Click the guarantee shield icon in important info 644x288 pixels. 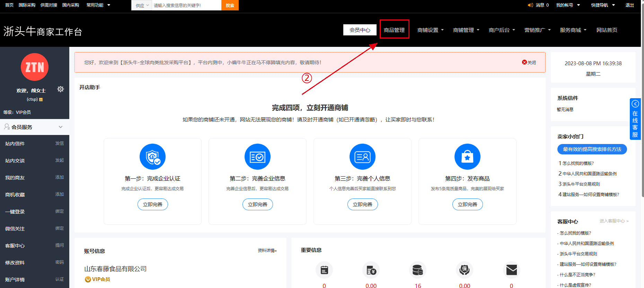465,270
